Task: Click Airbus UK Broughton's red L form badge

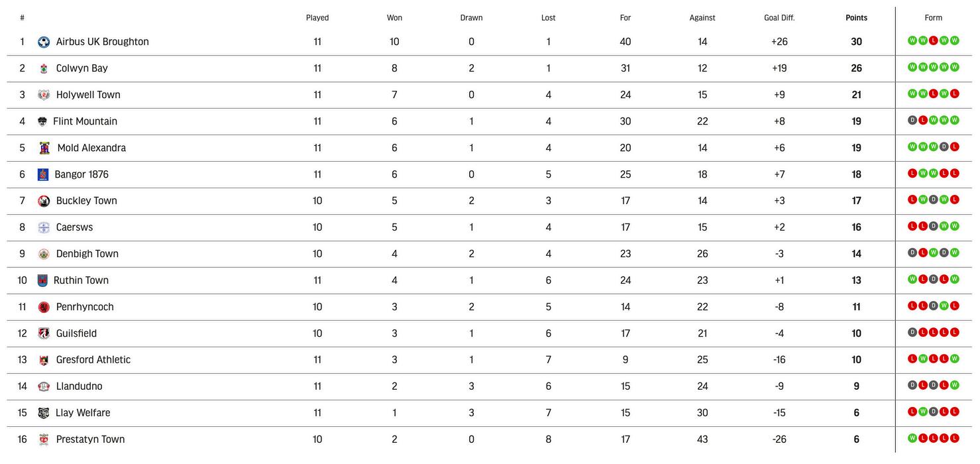Action: (x=933, y=40)
